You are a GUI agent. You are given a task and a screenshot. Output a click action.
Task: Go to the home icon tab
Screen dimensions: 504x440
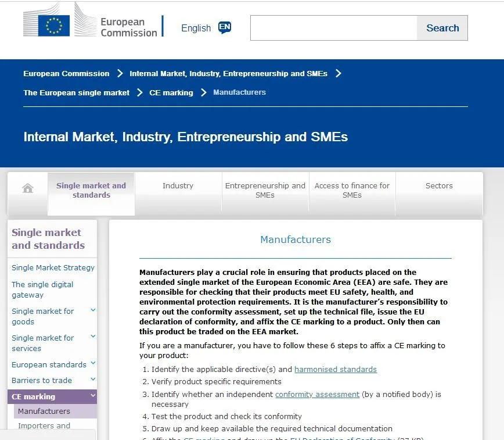point(27,188)
